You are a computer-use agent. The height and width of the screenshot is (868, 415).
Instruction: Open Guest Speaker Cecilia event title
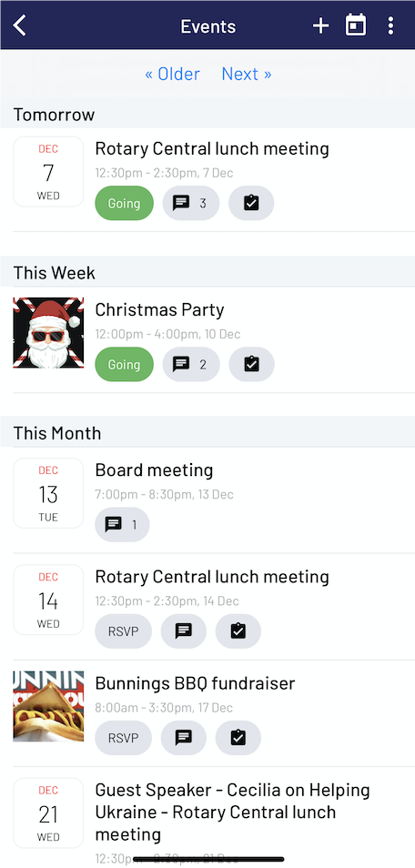pyautogui.click(x=233, y=812)
